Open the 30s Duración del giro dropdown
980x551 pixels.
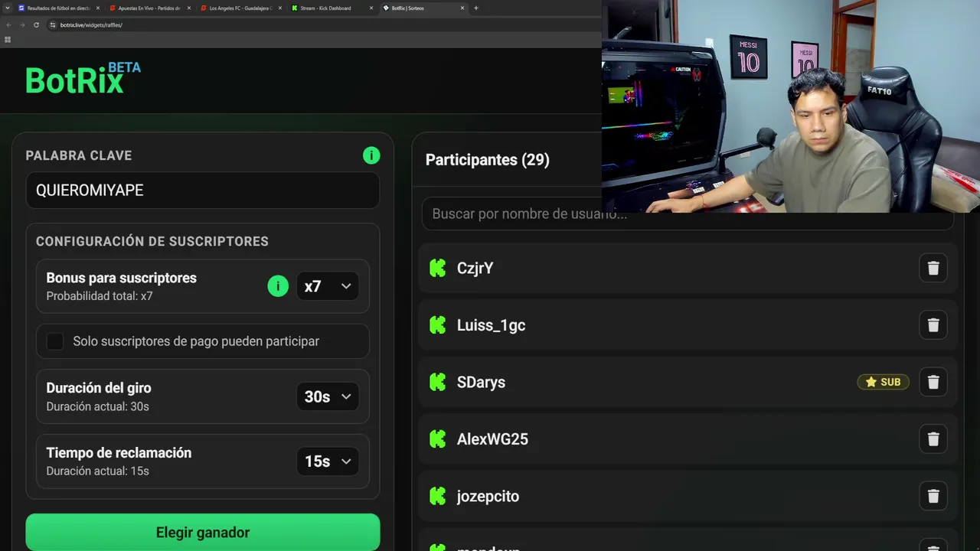327,396
